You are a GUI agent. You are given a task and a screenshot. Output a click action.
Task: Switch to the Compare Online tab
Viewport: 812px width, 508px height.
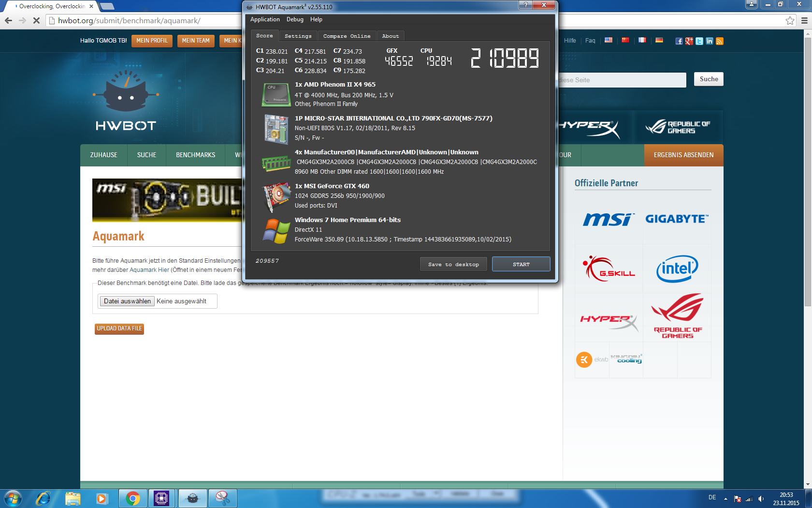[x=347, y=36]
